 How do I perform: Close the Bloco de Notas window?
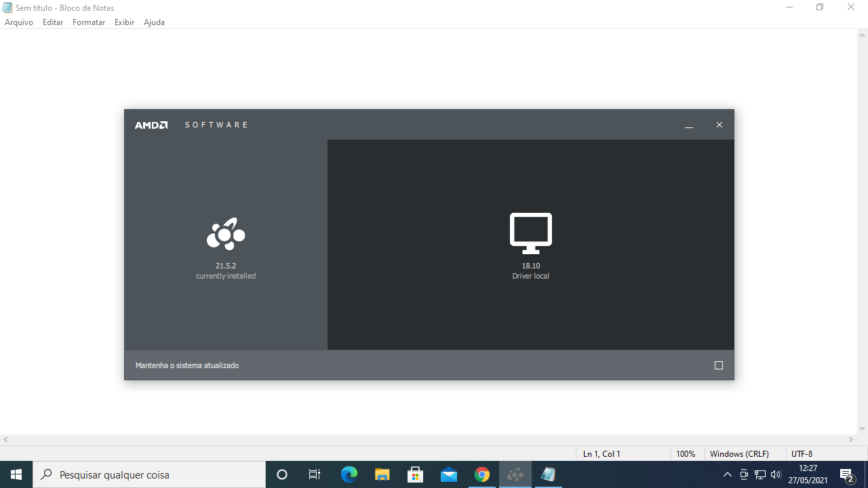851,7
